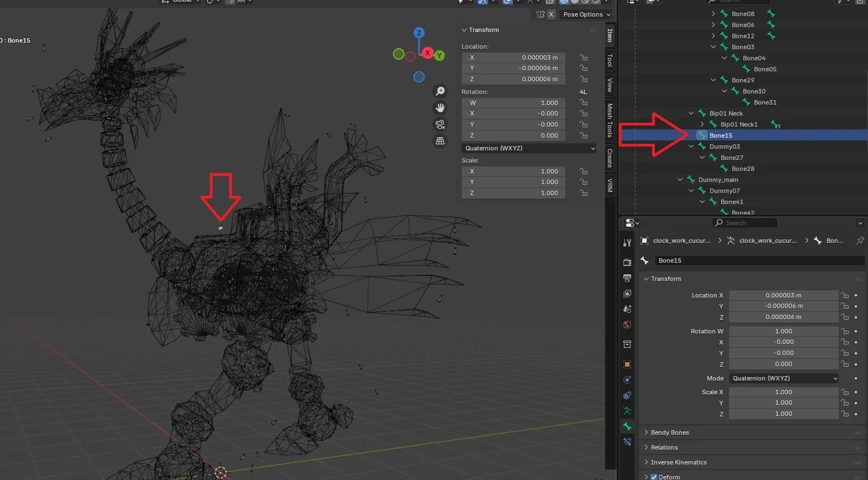Screen dimensions: 868x480
Task: Open sidebar Quaternion (WXYZ) rotation mode dropdown
Action: coord(530,148)
